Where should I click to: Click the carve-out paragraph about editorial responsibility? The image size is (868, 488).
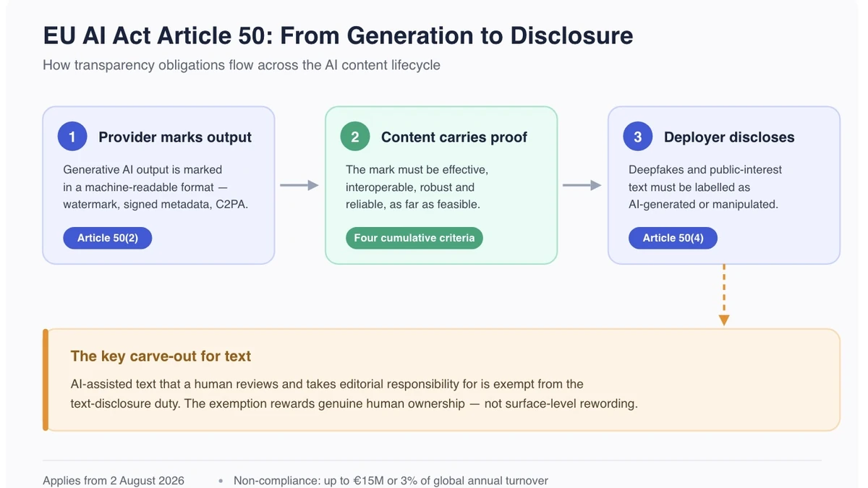click(x=354, y=393)
